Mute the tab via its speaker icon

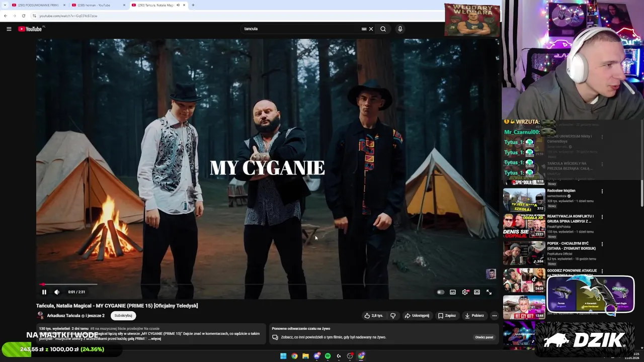(178, 5)
